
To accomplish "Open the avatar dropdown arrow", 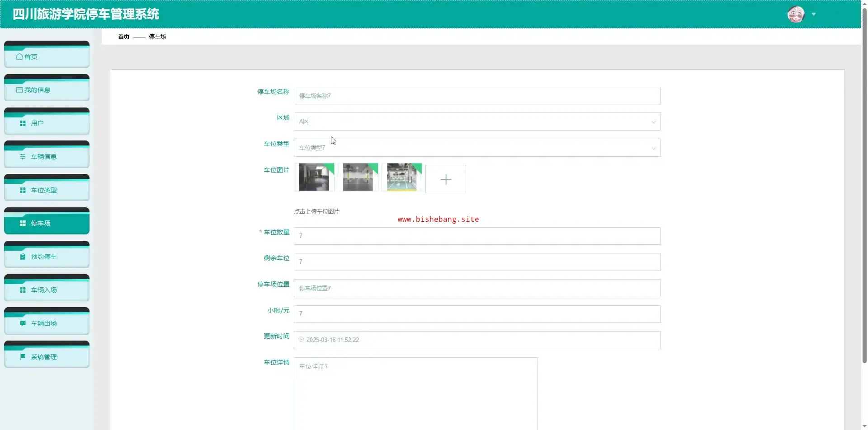I will [x=814, y=14].
